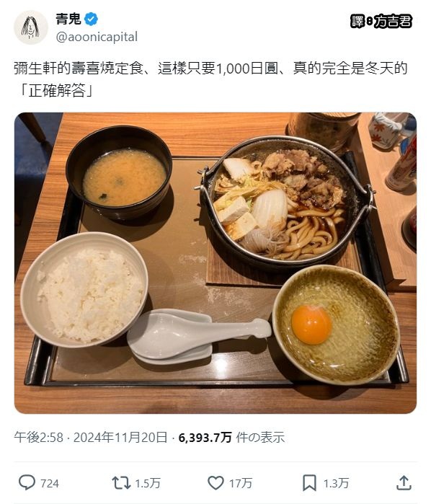The image size is (431, 504).
Task: Like the post with heart icon
Action: click(x=215, y=483)
